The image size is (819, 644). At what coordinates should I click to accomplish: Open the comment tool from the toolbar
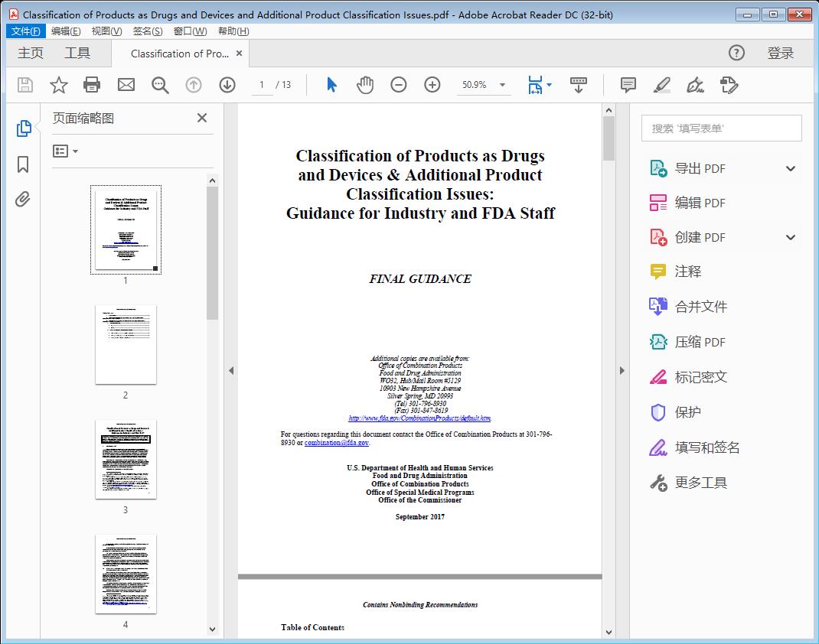pos(627,85)
